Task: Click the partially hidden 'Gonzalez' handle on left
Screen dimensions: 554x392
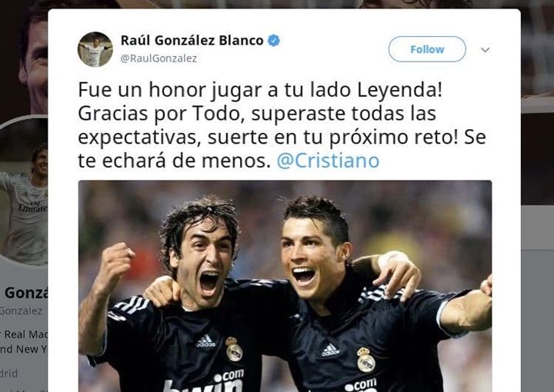Action: (22, 311)
